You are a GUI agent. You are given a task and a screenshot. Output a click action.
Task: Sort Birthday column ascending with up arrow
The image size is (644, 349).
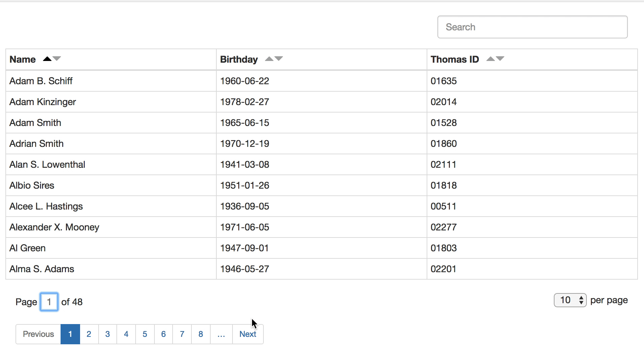tap(269, 58)
